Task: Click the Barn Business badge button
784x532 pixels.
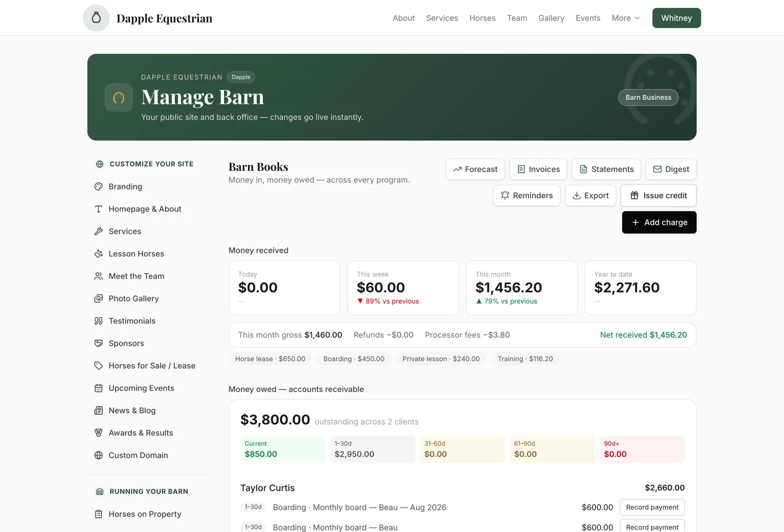Action: click(x=648, y=97)
